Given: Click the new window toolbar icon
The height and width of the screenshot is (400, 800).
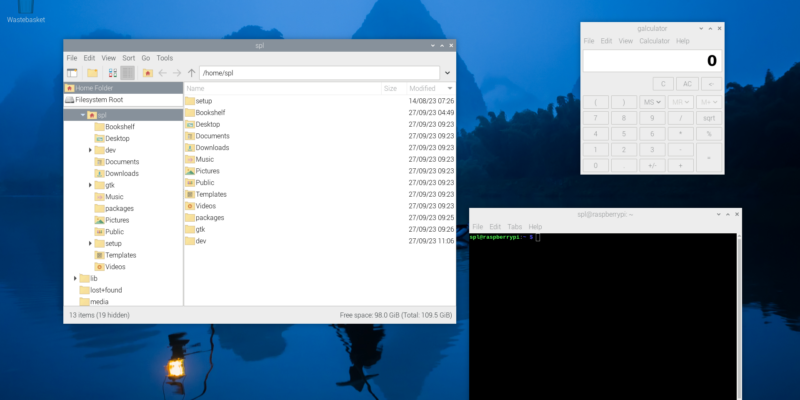Looking at the screenshot, I should 72,73.
